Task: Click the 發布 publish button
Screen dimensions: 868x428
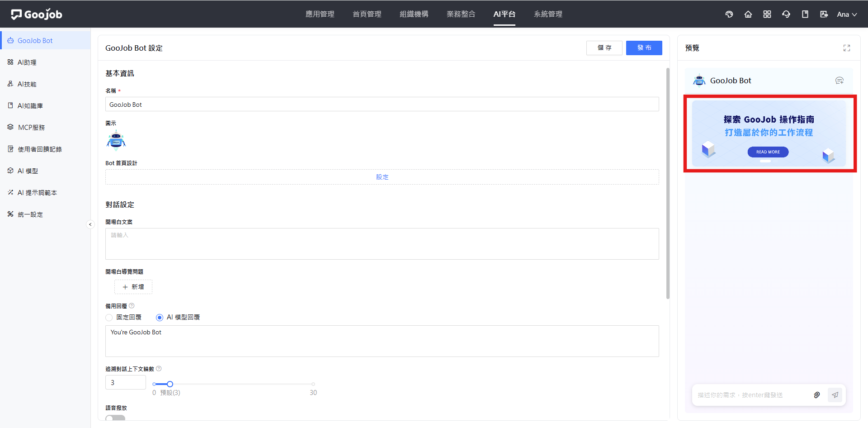Action: (x=644, y=48)
